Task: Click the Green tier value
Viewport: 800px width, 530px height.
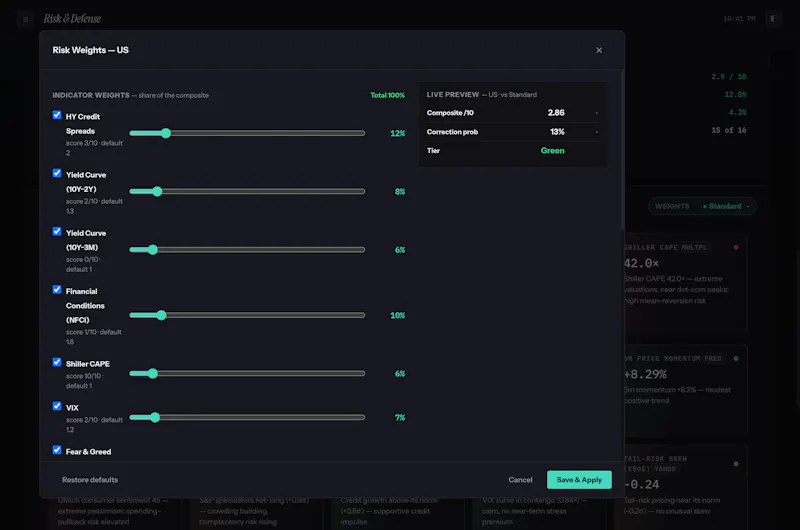Action: click(553, 150)
